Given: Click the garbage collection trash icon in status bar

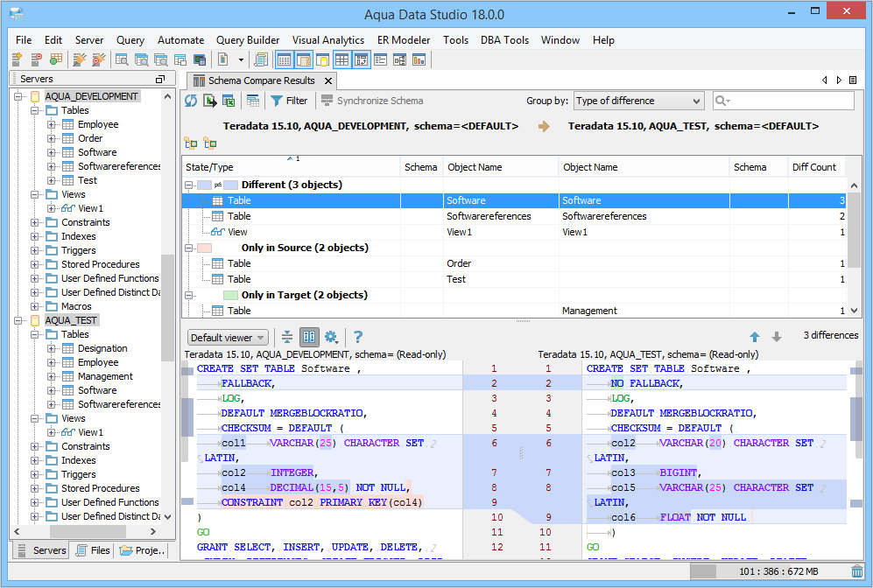Looking at the screenshot, I should (x=857, y=571).
